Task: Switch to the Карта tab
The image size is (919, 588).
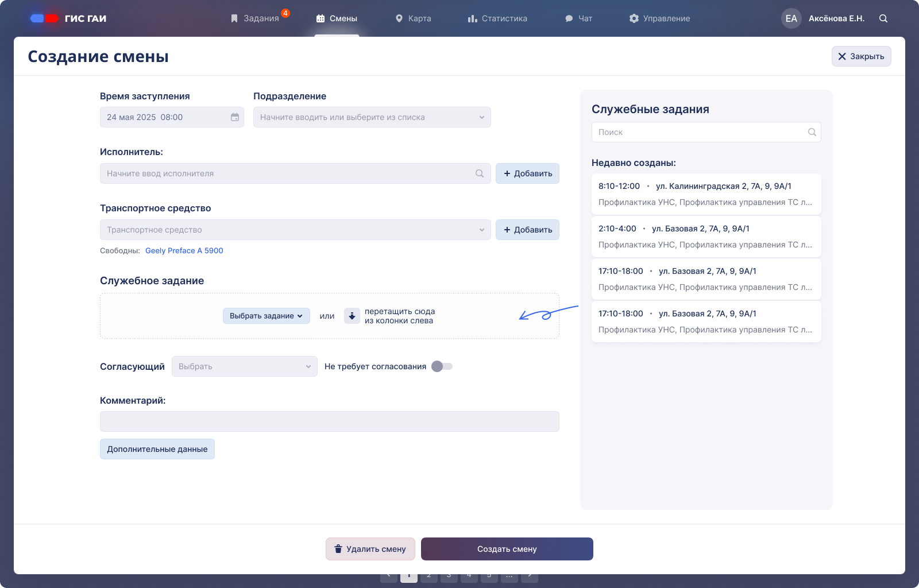Action: tap(413, 18)
